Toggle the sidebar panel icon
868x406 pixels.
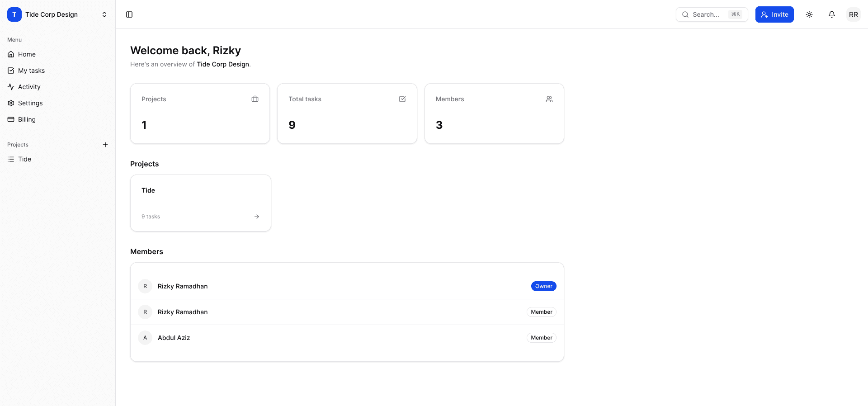coord(129,14)
